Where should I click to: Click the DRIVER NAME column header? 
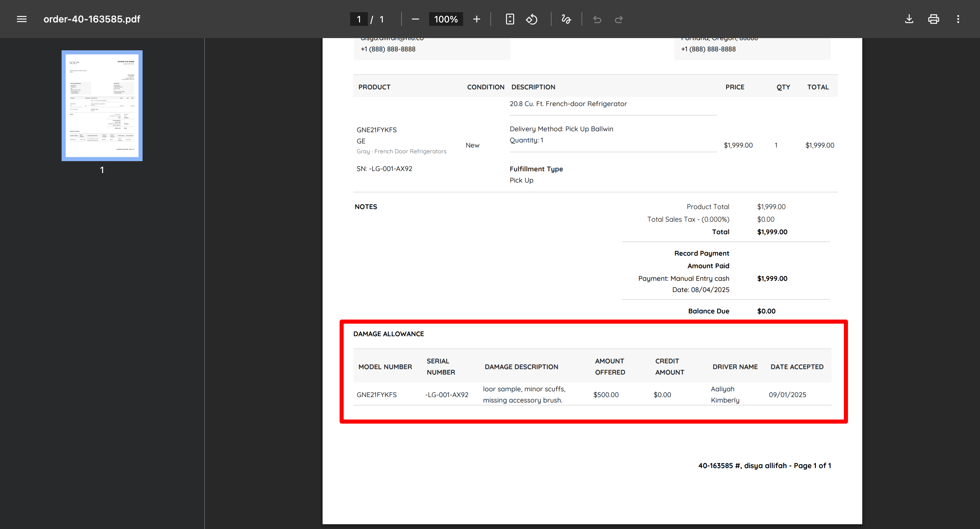click(x=735, y=367)
